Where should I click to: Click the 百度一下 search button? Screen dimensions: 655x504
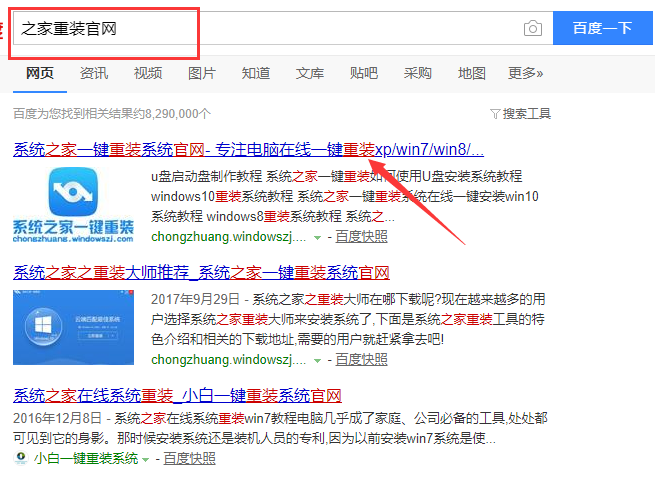pos(602,28)
